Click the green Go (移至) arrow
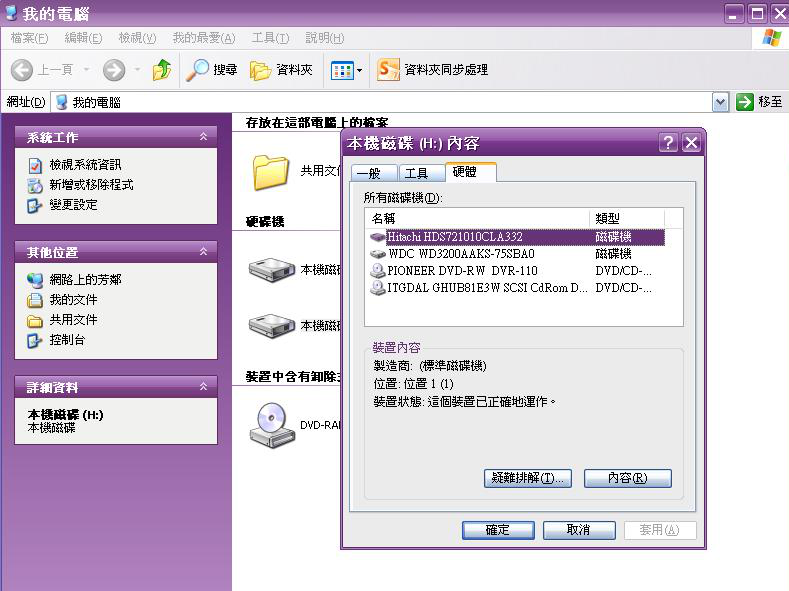Viewport: 789px width, 591px height. [744, 102]
